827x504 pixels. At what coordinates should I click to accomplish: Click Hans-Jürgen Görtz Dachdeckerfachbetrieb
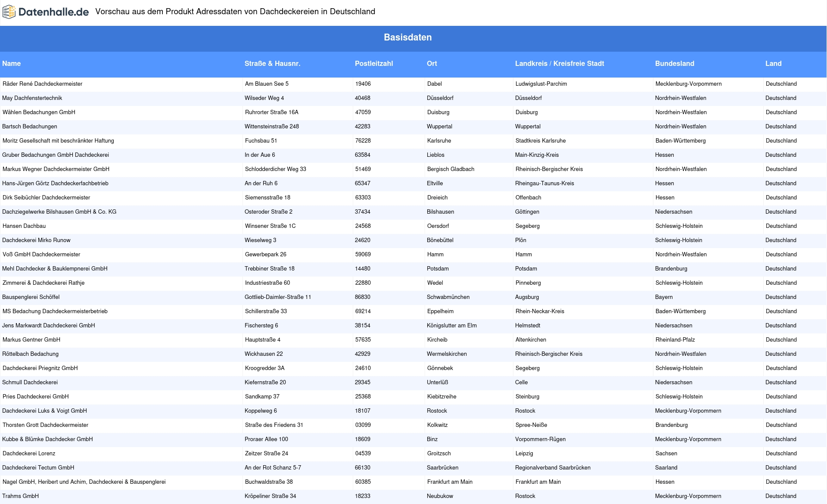coord(55,184)
